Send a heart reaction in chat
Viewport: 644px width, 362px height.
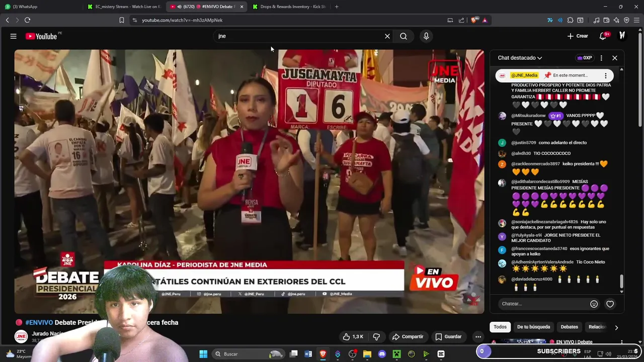coord(610,304)
